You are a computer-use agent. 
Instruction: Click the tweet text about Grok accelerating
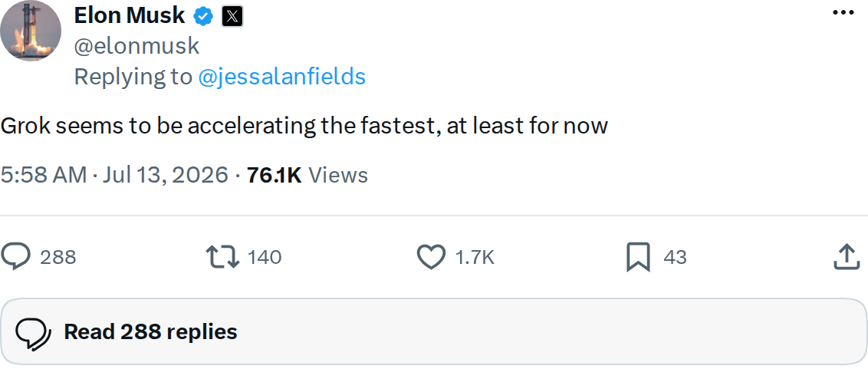pyautogui.click(x=304, y=126)
